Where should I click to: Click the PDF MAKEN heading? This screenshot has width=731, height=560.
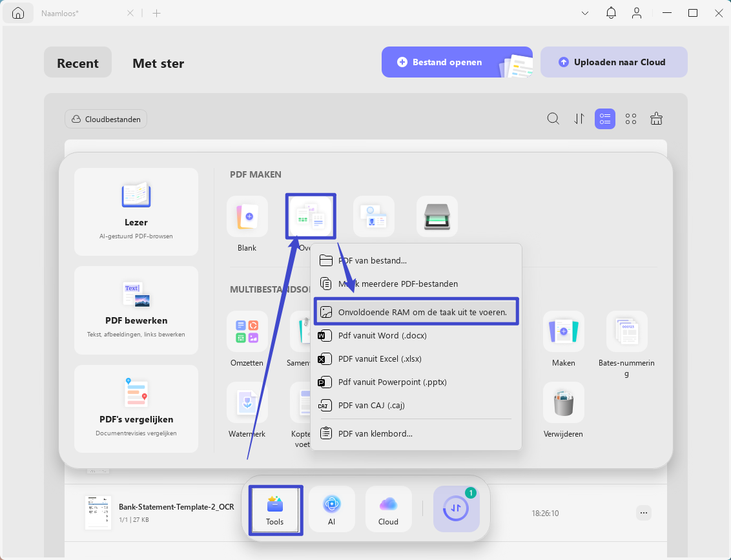click(256, 174)
